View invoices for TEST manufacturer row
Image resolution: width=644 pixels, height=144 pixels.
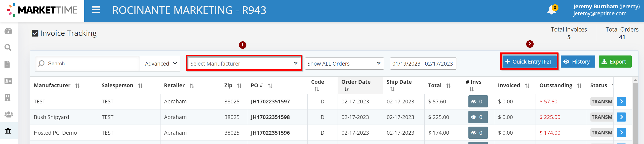[x=478, y=101]
